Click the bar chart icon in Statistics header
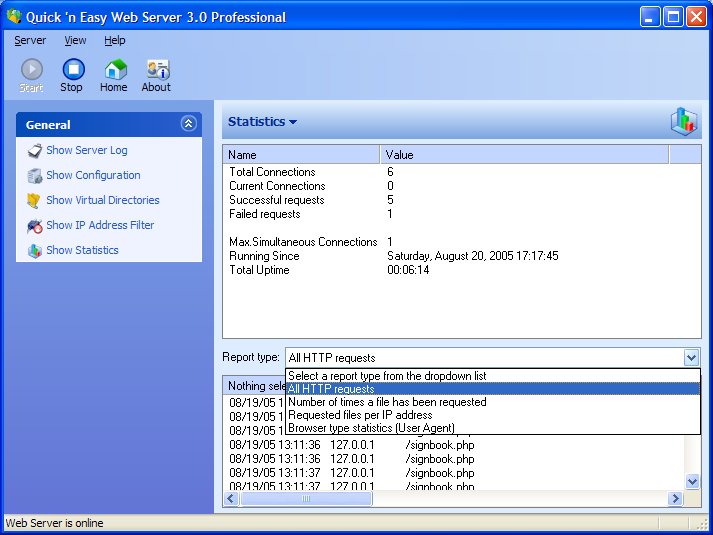713x535 pixels. click(x=683, y=121)
